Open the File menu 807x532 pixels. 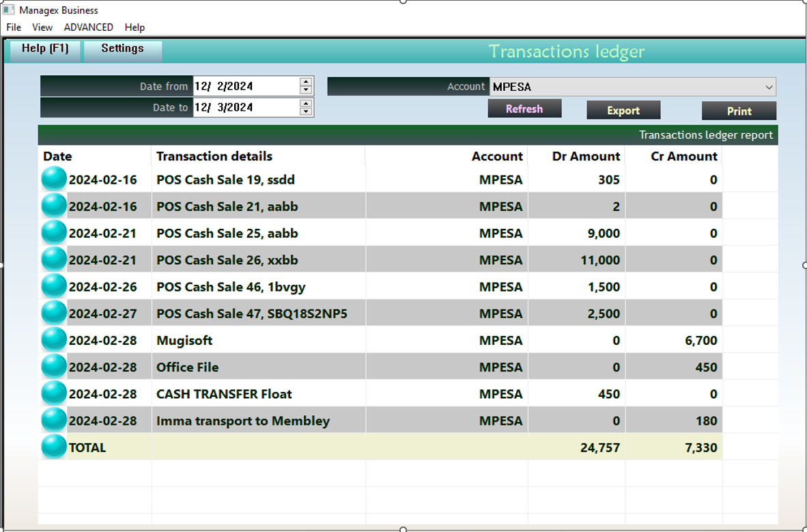[12, 27]
